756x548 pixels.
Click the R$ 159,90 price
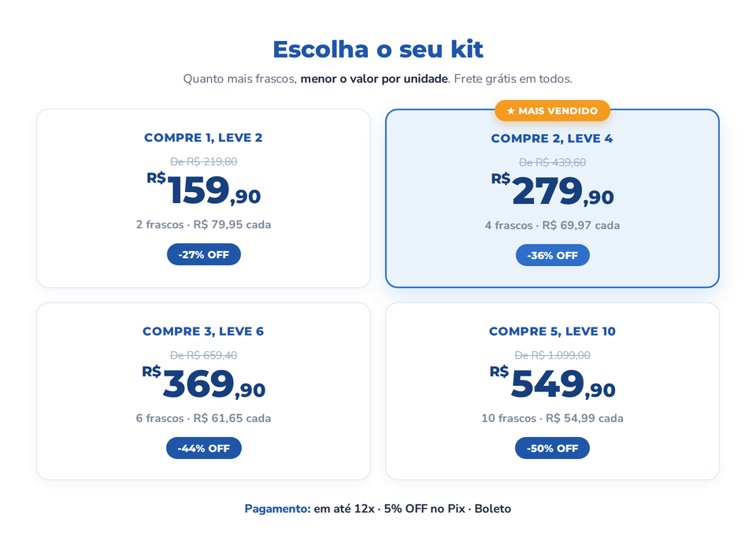pyautogui.click(x=203, y=190)
